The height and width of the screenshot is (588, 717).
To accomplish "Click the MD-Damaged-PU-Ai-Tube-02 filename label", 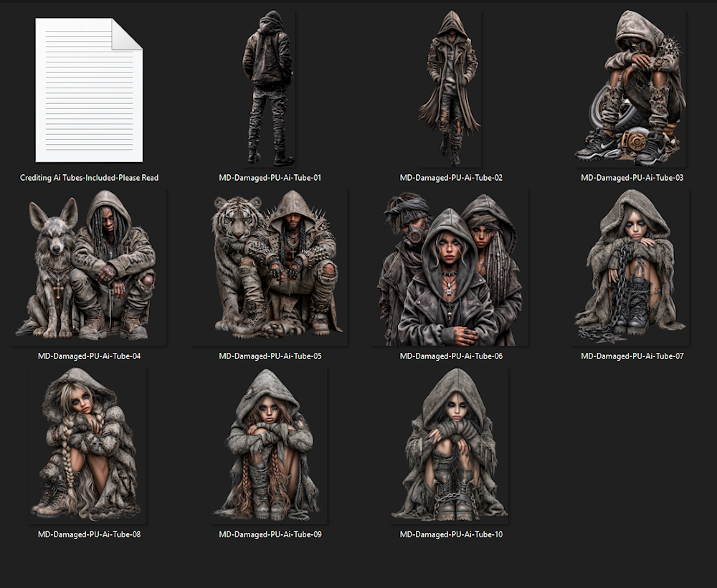I will coord(451,178).
